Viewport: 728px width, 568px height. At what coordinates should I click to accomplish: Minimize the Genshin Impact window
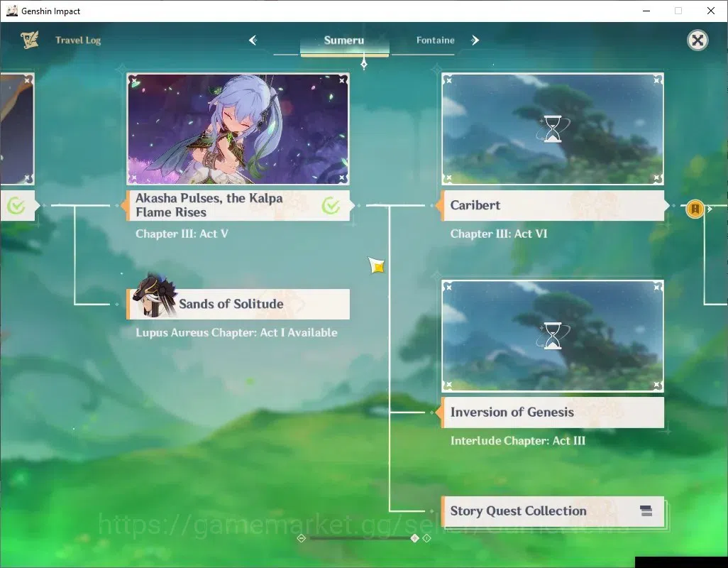click(x=646, y=11)
